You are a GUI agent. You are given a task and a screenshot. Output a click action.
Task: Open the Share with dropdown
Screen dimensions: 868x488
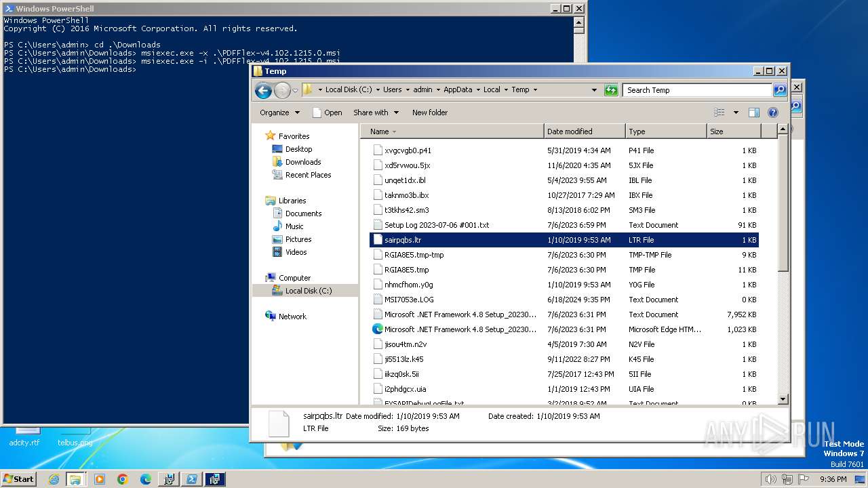pos(376,113)
